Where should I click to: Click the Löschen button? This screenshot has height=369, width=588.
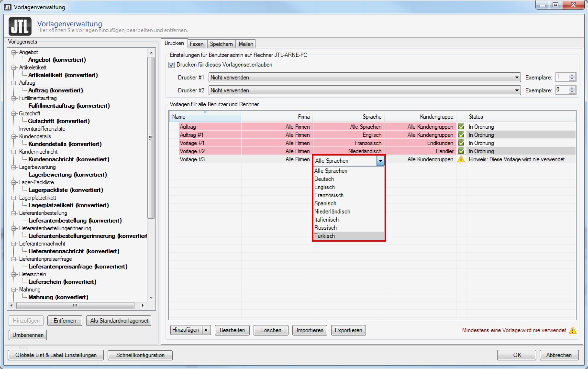[271, 330]
